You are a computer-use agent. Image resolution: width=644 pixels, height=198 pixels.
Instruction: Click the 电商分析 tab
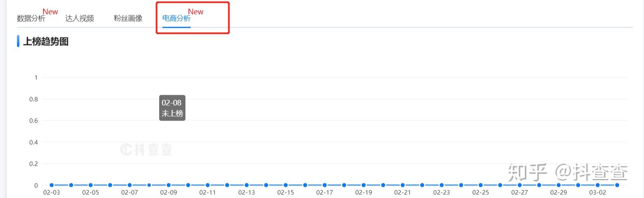[176, 19]
